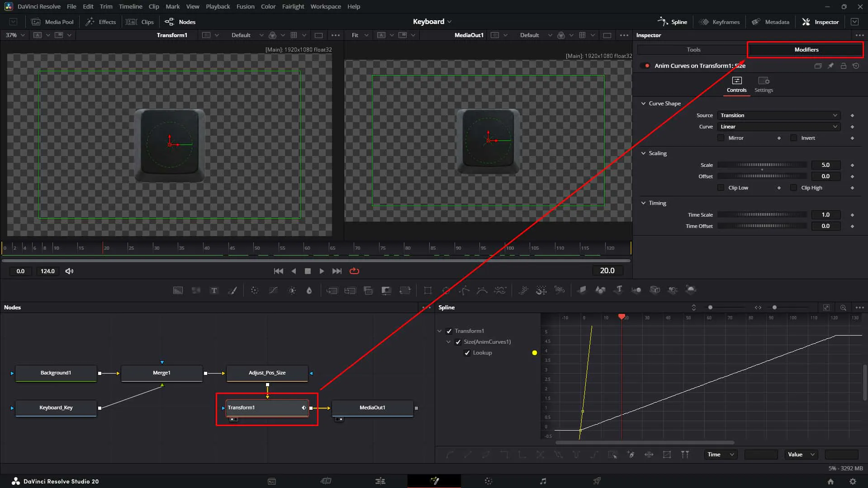868x488 pixels.
Task: Add a Text+ tool from toolbar
Action: [214, 290]
